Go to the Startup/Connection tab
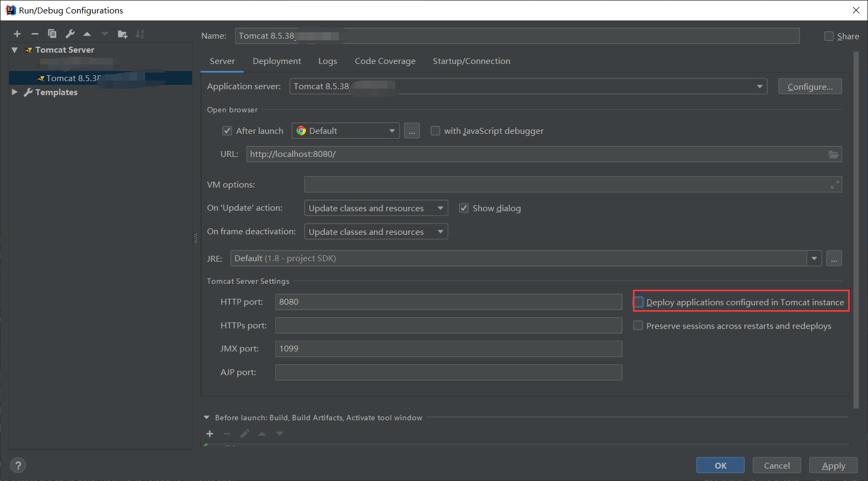868x481 pixels. click(x=472, y=61)
